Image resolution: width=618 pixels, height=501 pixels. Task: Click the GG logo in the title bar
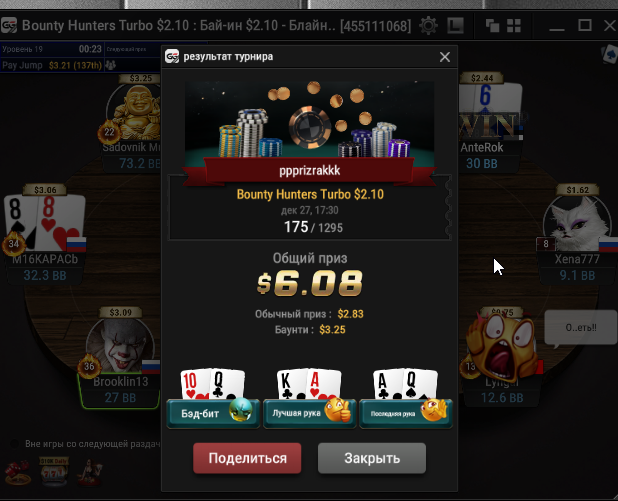[x=9, y=26]
